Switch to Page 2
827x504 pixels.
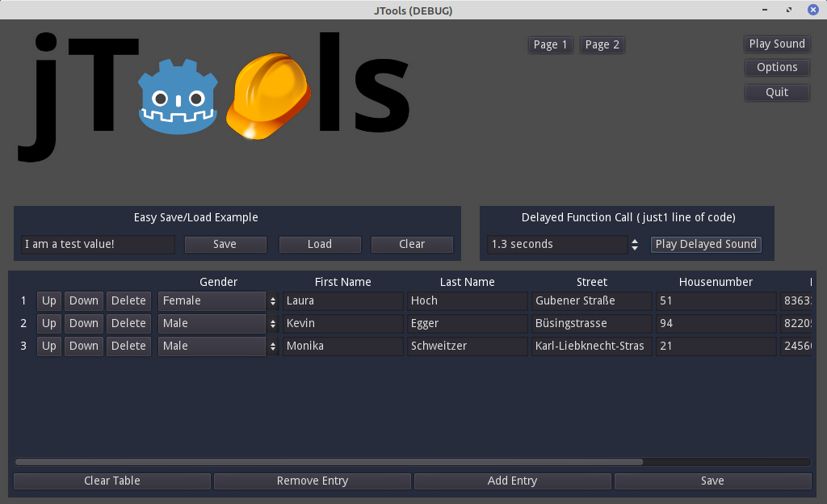coord(602,44)
